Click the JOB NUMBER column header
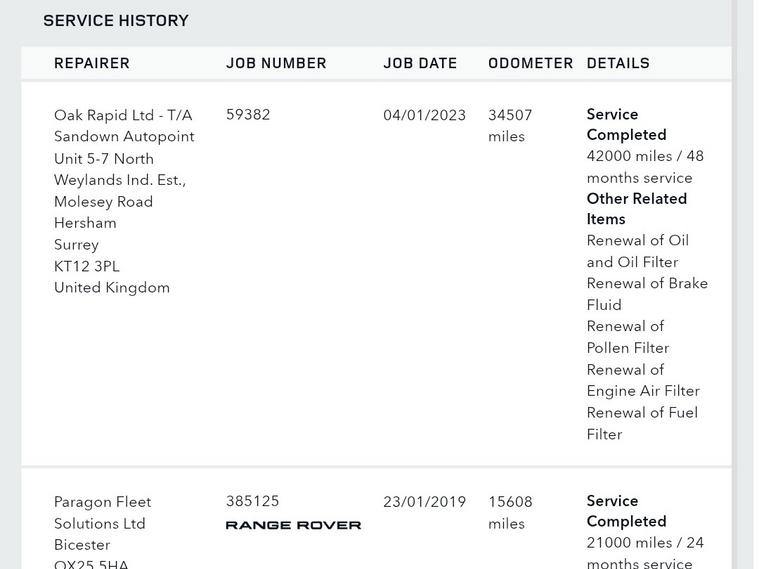The width and height of the screenshot is (759, 569). 276,63
